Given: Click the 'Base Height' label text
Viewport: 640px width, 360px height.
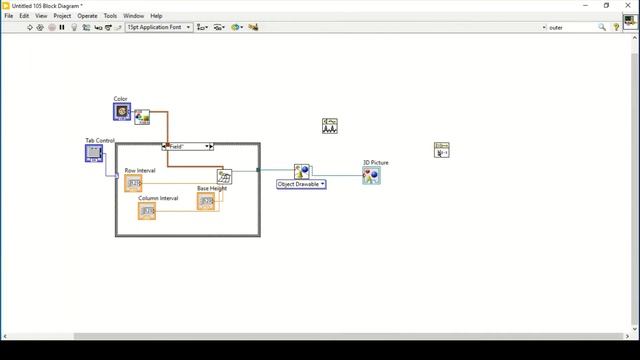Looking at the screenshot, I should point(212,189).
